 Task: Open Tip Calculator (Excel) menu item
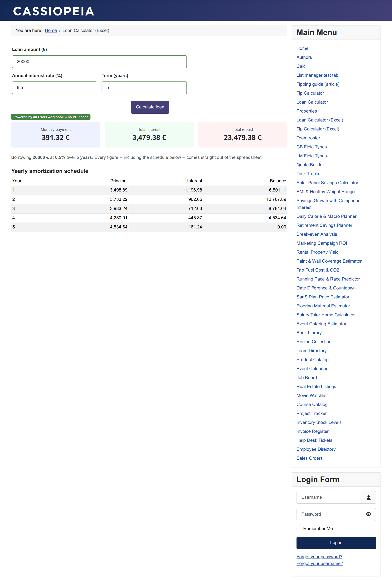(x=318, y=129)
